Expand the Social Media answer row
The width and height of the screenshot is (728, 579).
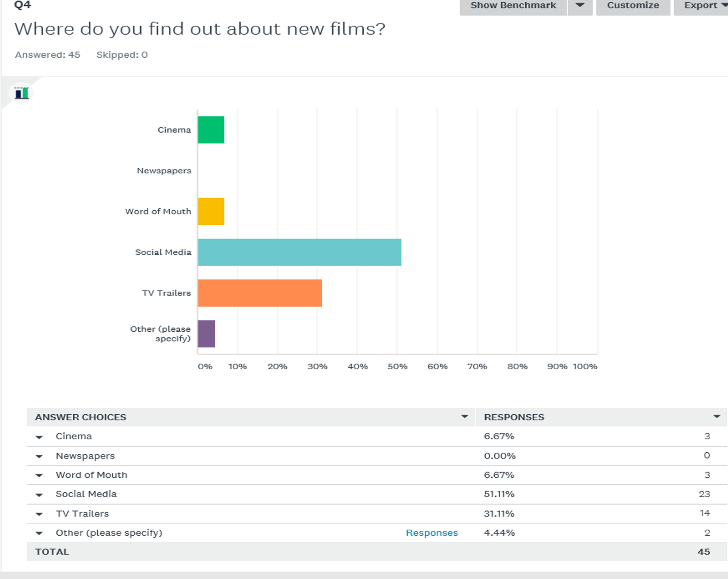click(40, 494)
